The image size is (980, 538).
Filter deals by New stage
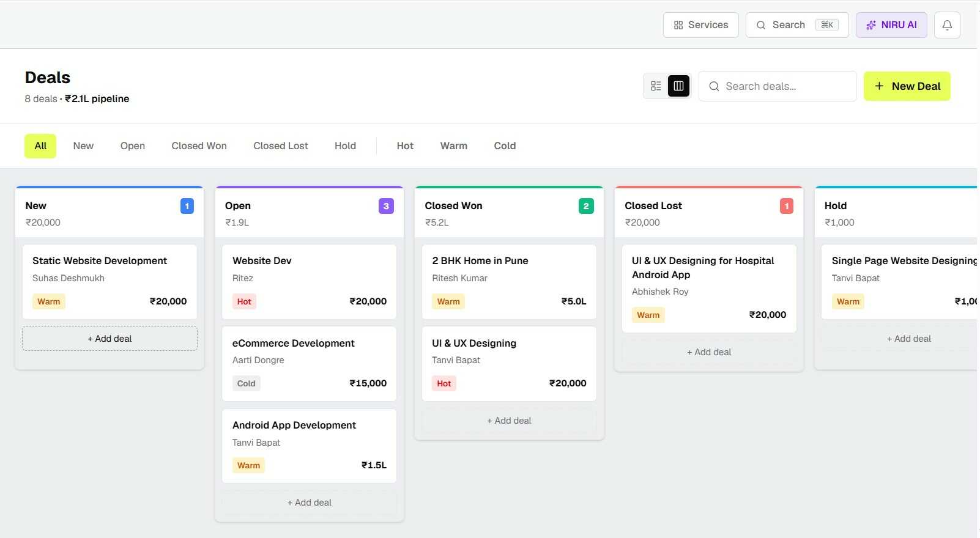[83, 146]
